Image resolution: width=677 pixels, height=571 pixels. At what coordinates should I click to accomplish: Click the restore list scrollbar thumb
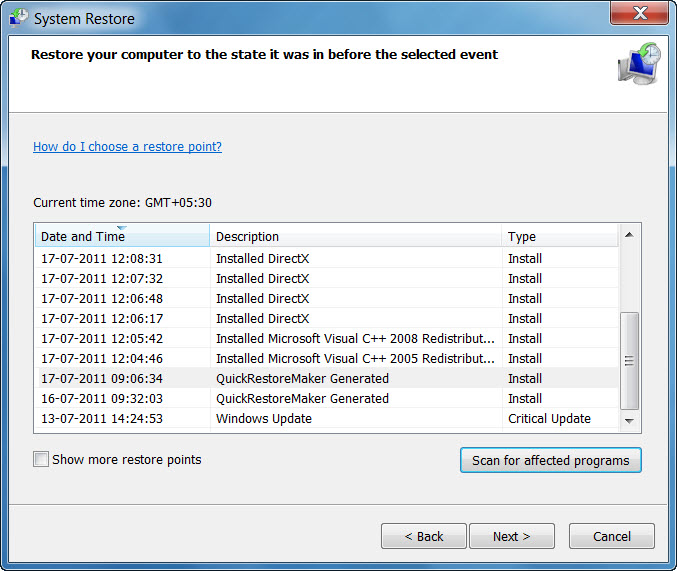629,360
